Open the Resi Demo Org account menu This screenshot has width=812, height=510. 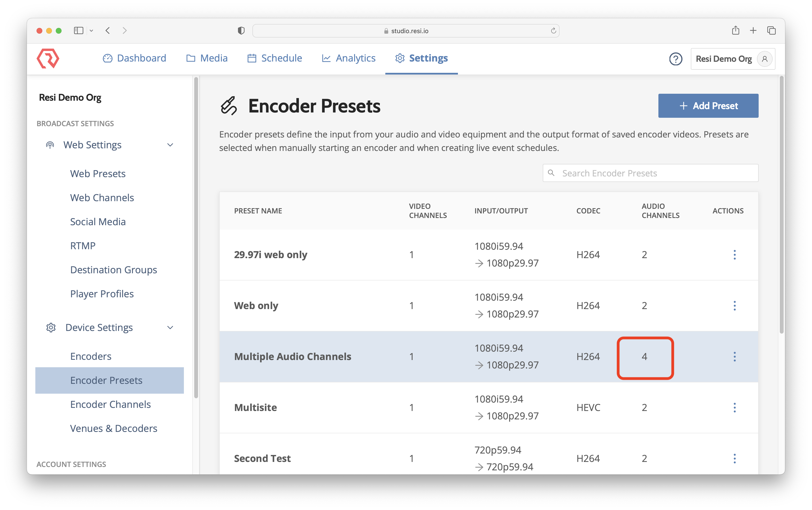pyautogui.click(x=732, y=59)
